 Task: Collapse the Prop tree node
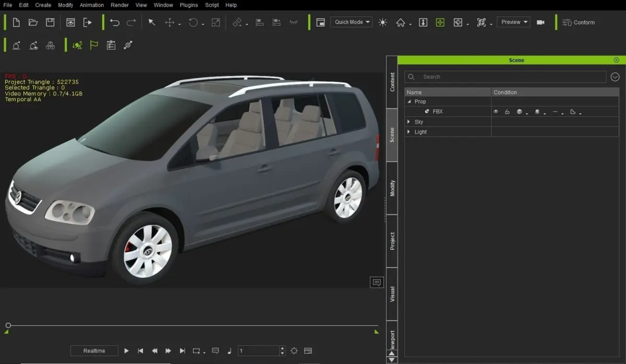(409, 102)
